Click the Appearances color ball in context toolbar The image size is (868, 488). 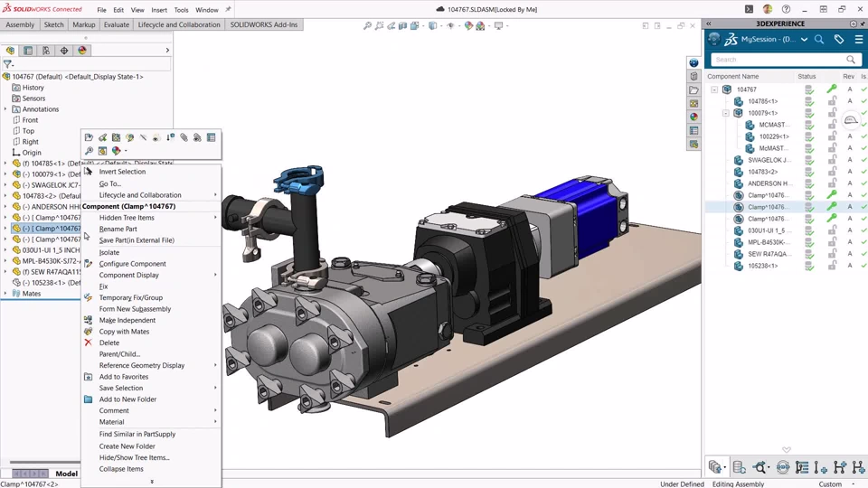pos(117,151)
